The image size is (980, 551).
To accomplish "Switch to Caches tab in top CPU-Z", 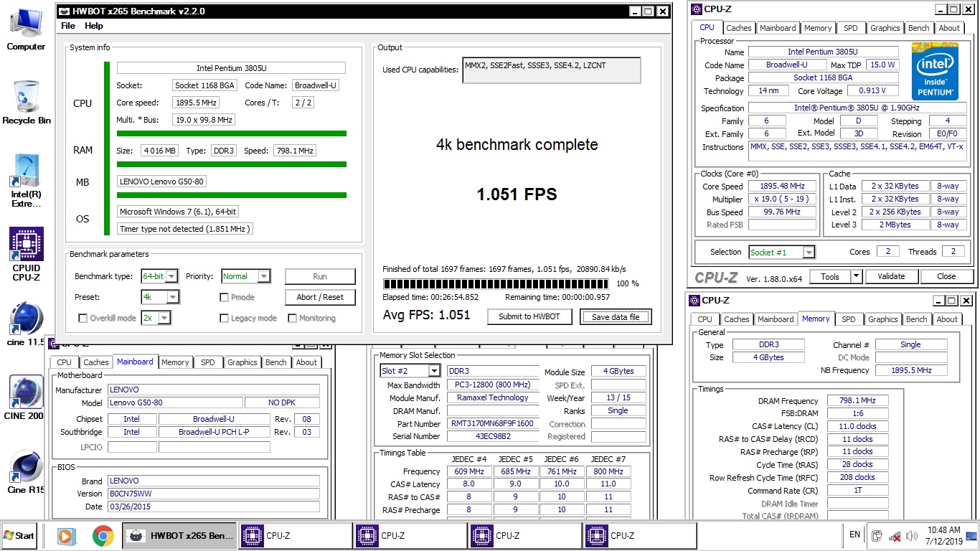I will 738,28.
